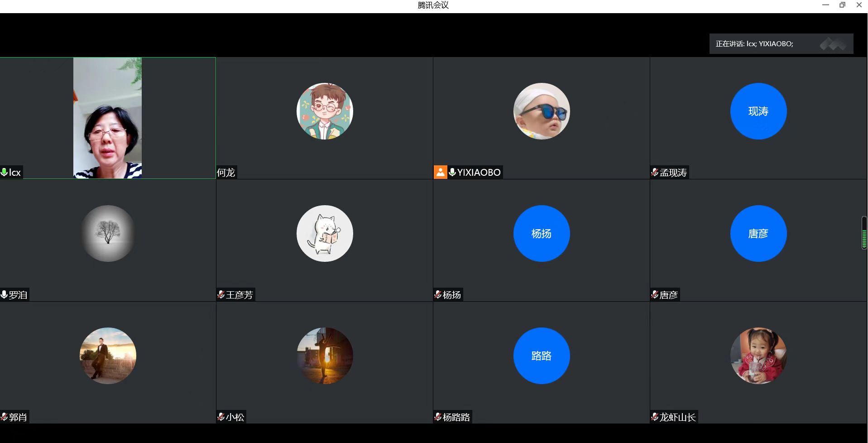This screenshot has width=868, height=443.
Task: Click the muted mic icon for 孟现涛
Action: (x=655, y=172)
